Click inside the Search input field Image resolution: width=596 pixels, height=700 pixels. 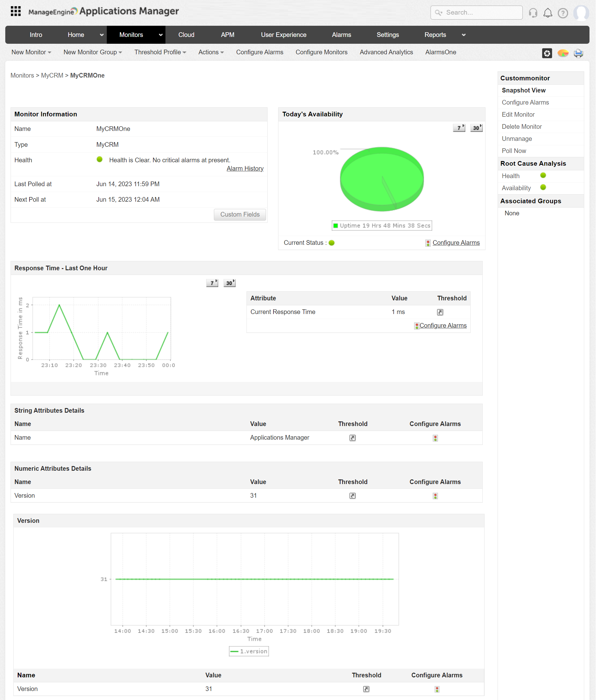[480, 12]
